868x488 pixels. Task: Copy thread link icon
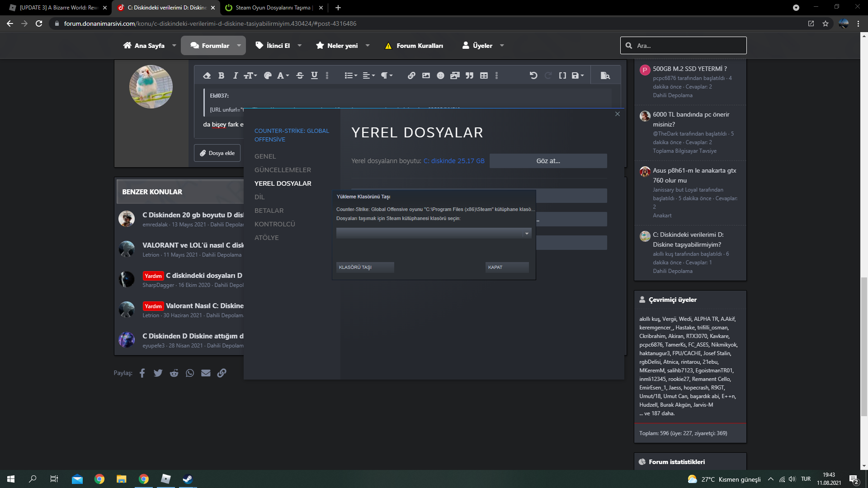[x=222, y=373]
